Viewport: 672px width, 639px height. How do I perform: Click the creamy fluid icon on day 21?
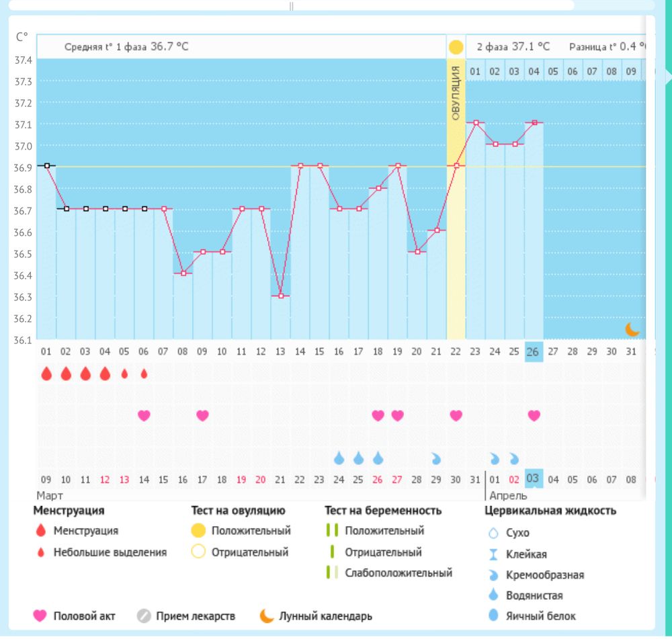436,459
